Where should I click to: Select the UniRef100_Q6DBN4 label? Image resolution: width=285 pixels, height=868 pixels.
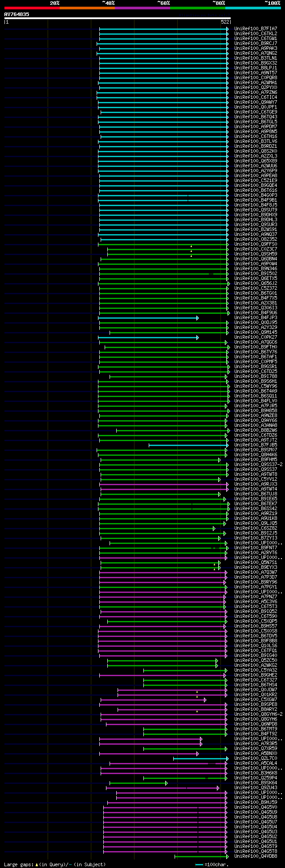pyautogui.click(x=256, y=259)
